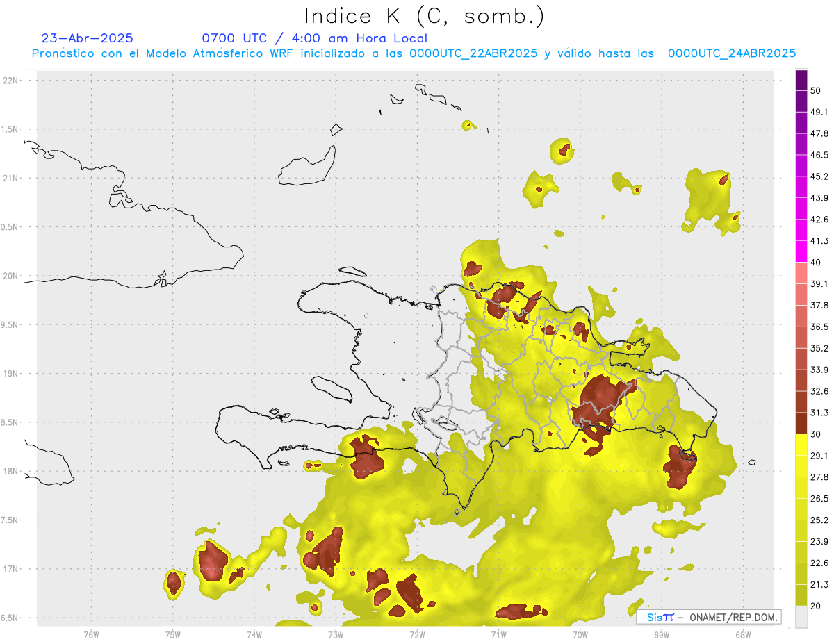Click the '37.8' value on the color scale
This screenshot has width=834, height=644.
click(x=819, y=305)
